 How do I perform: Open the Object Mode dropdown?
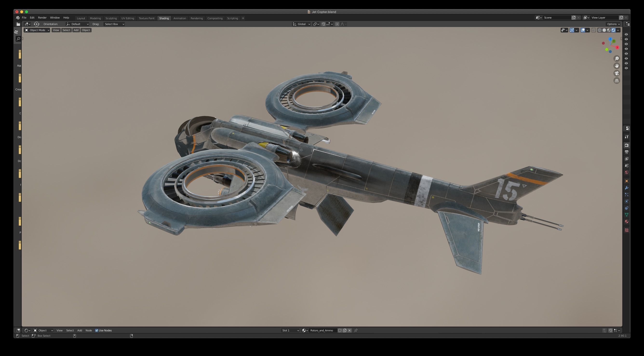[37, 30]
